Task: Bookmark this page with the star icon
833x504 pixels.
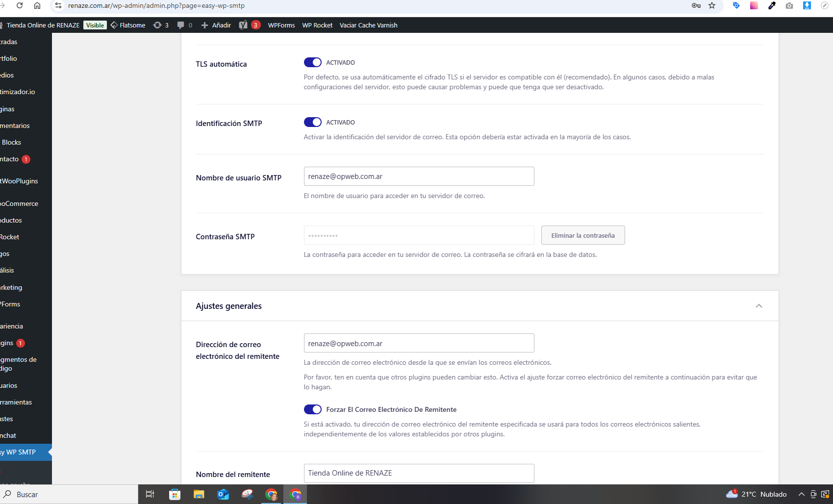Action: tap(712, 5)
